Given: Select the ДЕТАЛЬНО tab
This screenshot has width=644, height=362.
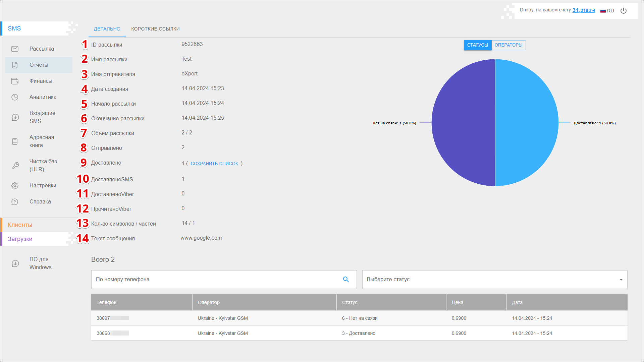Looking at the screenshot, I should (x=107, y=29).
